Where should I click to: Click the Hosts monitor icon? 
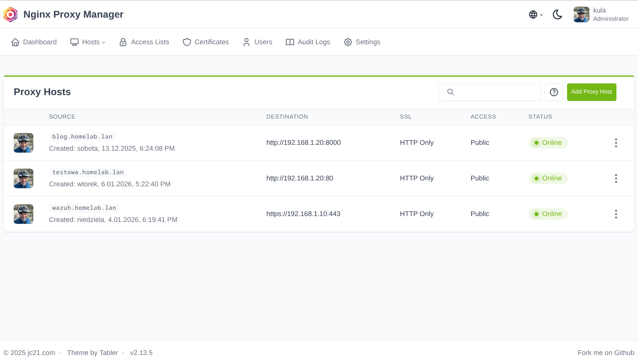coord(74,41)
